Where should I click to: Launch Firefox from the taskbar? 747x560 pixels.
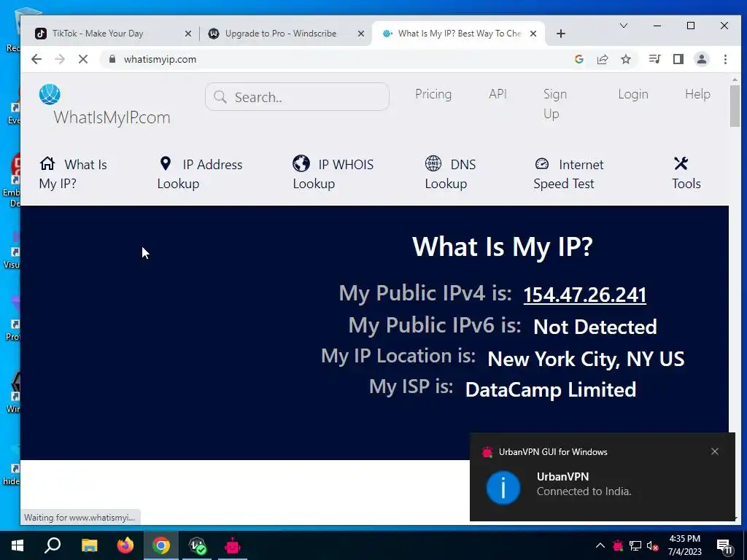click(x=125, y=545)
